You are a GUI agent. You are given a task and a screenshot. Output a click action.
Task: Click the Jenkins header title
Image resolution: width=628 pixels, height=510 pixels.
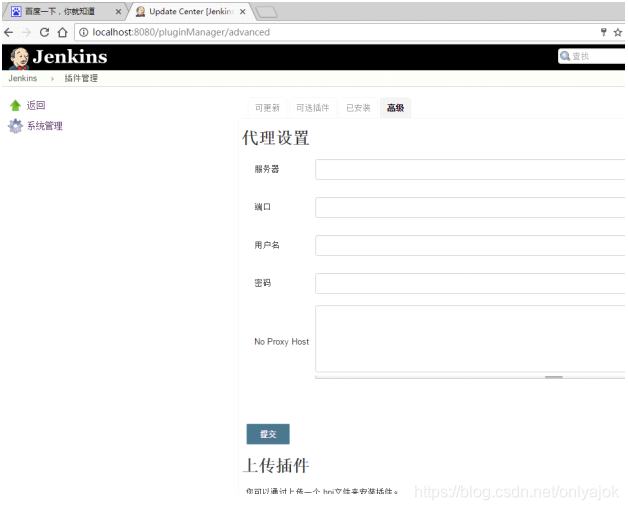click(70, 57)
